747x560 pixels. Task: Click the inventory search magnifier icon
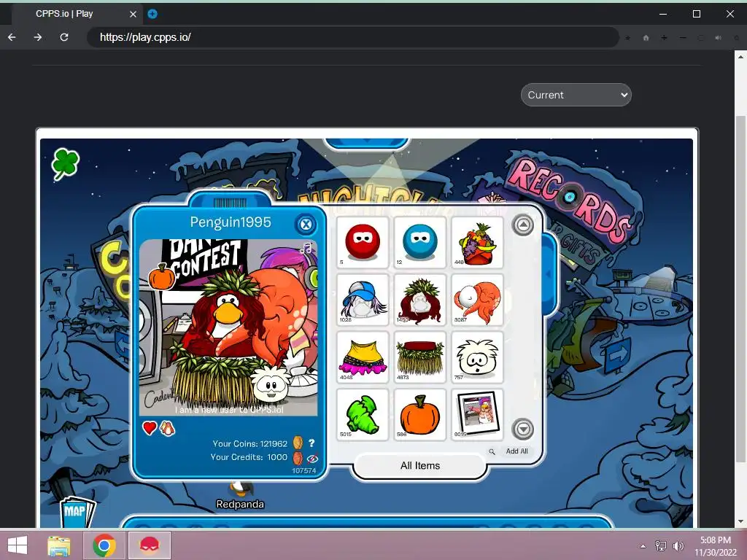(x=492, y=451)
